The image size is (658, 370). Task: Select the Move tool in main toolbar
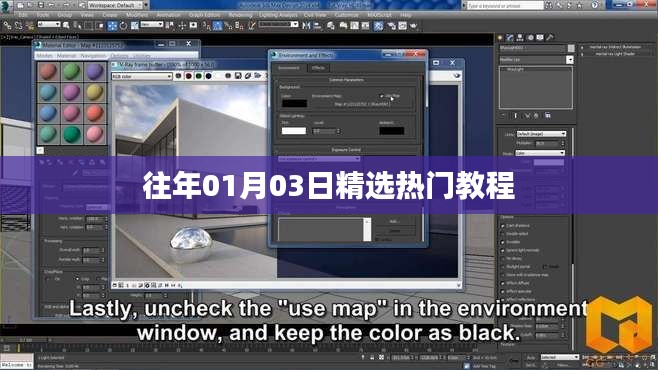(112, 26)
